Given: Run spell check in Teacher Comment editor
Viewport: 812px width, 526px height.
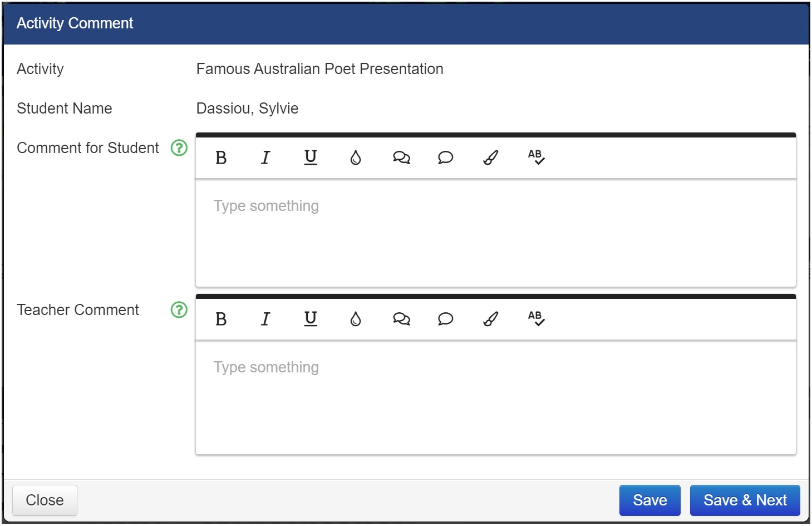Looking at the screenshot, I should (x=536, y=318).
